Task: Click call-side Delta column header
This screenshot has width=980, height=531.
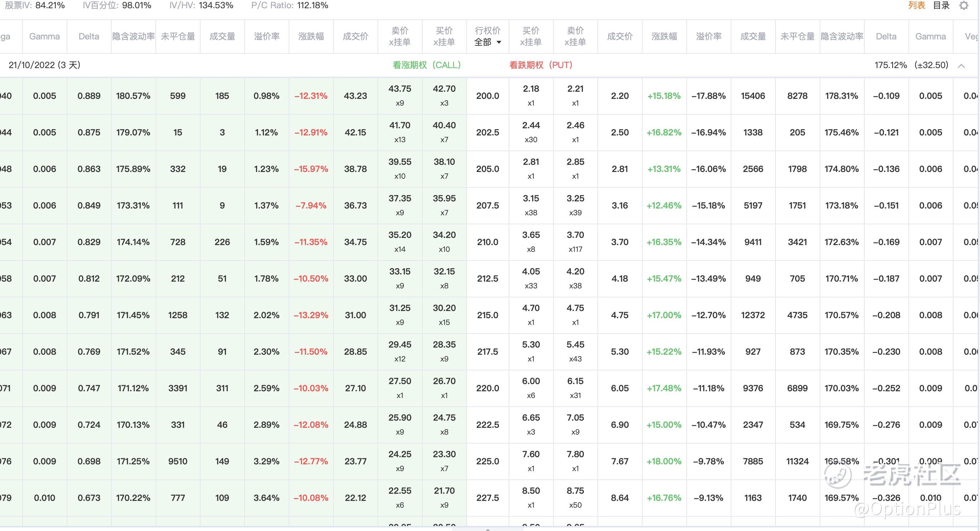Action: (x=88, y=37)
